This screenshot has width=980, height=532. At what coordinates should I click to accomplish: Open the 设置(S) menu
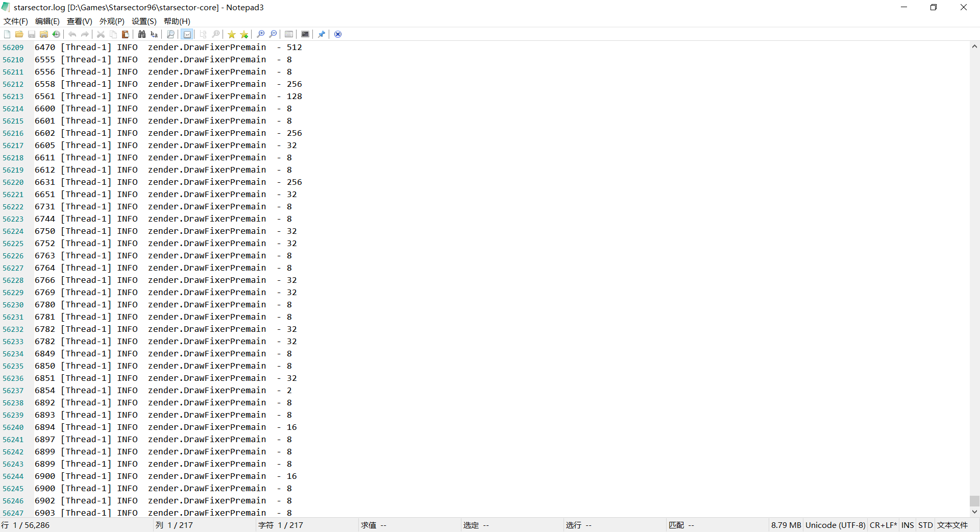[x=144, y=21]
